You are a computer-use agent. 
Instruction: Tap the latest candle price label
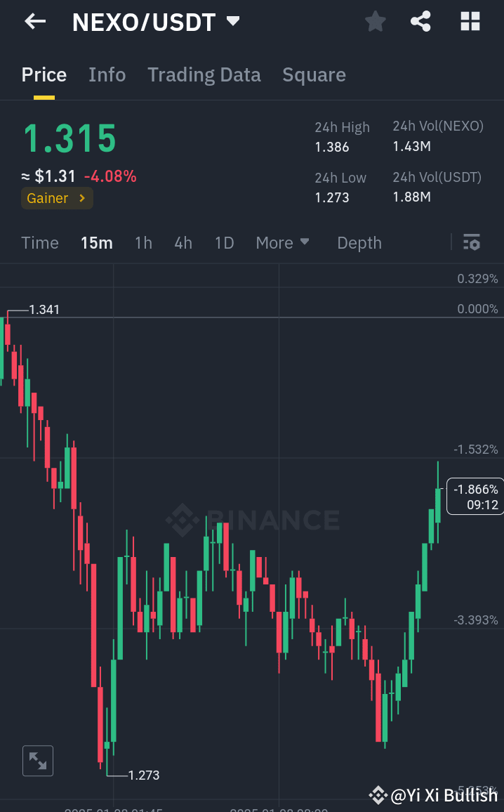[x=474, y=496]
